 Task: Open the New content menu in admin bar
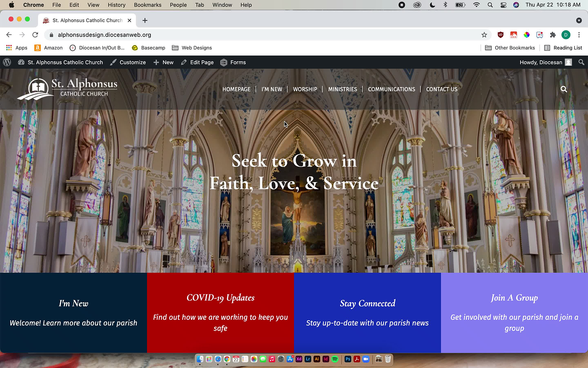(x=163, y=62)
